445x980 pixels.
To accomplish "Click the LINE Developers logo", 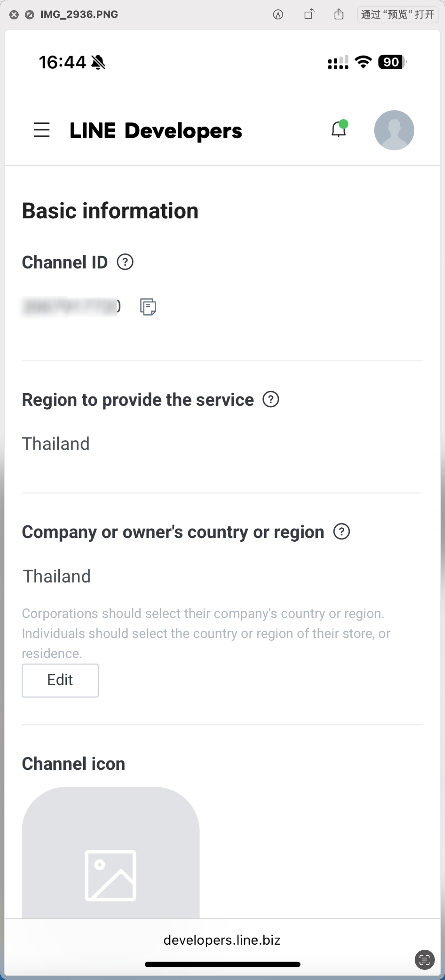I will [156, 131].
